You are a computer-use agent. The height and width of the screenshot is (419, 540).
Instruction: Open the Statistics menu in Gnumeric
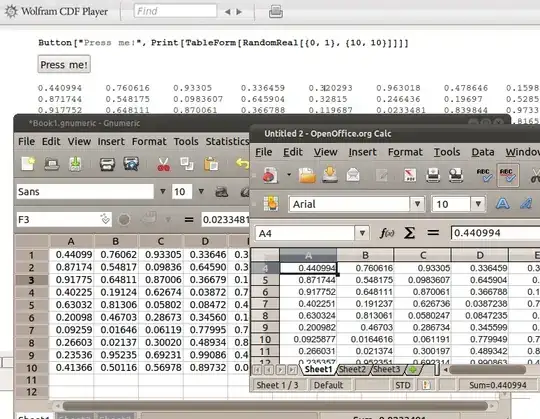[x=227, y=142]
